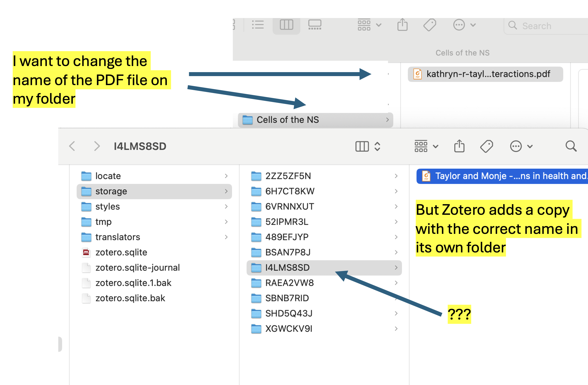Screen dimensions: 588x385
Task: Click the Share icon in lower Finder toolbar
Action: click(x=459, y=146)
